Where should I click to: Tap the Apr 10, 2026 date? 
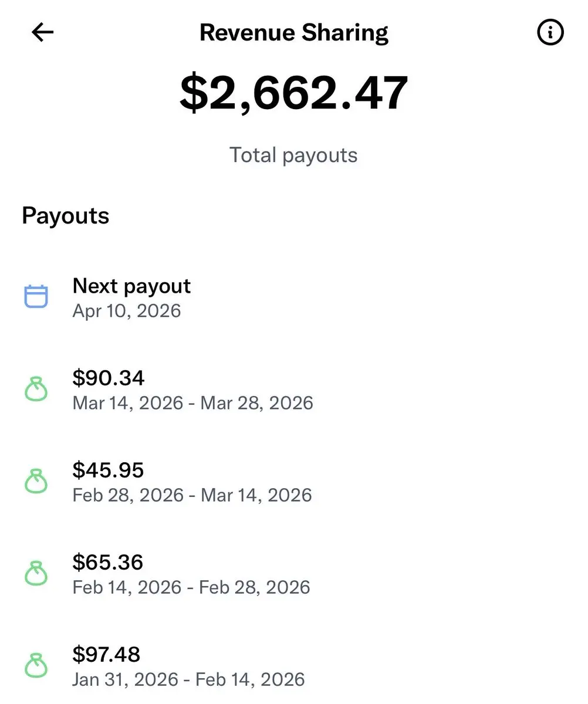pos(127,310)
